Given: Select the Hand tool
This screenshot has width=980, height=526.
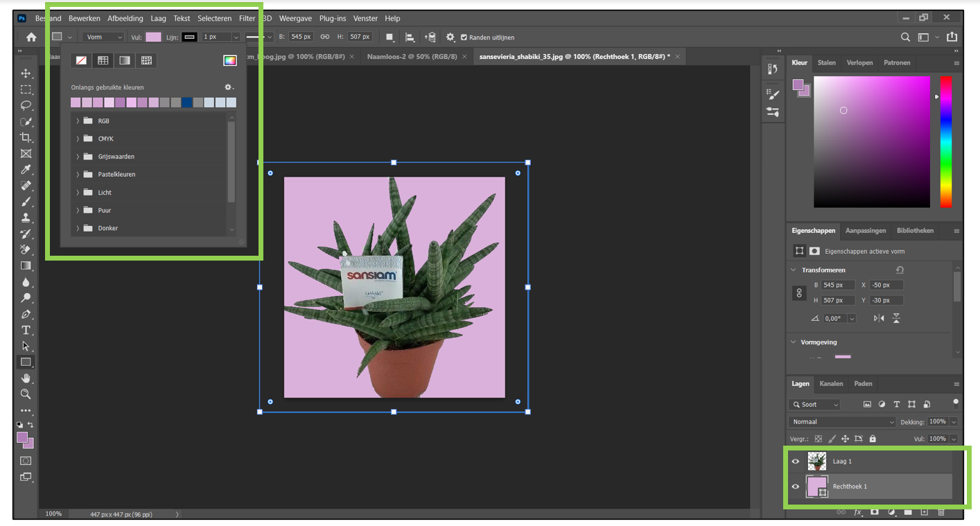Looking at the screenshot, I should coord(26,378).
